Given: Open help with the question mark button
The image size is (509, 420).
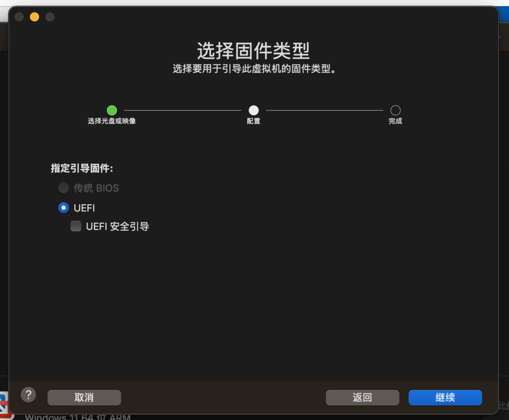Looking at the screenshot, I should [x=28, y=395].
